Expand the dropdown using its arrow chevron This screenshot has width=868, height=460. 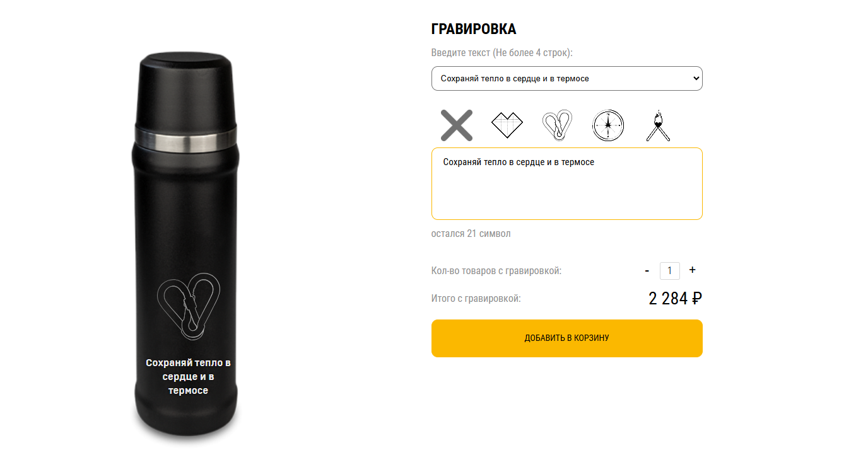click(x=696, y=78)
